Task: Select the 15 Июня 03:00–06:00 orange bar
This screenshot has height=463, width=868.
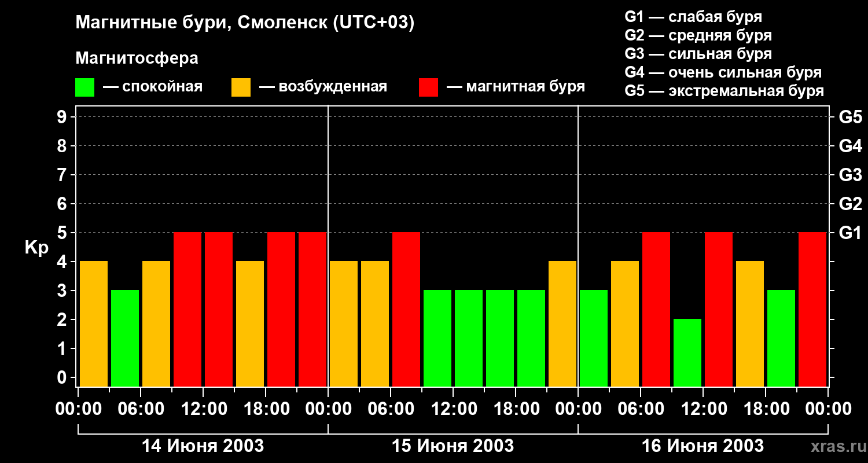Action: click(375, 324)
